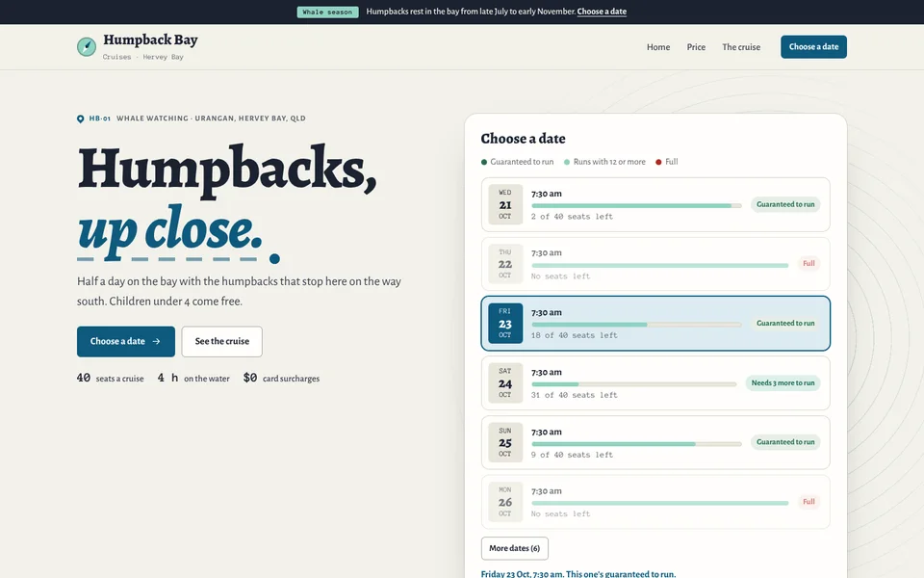Click the SAT 24 OCT date tile
Screen dimensions: 924x578
pyautogui.click(x=505, y=382)
